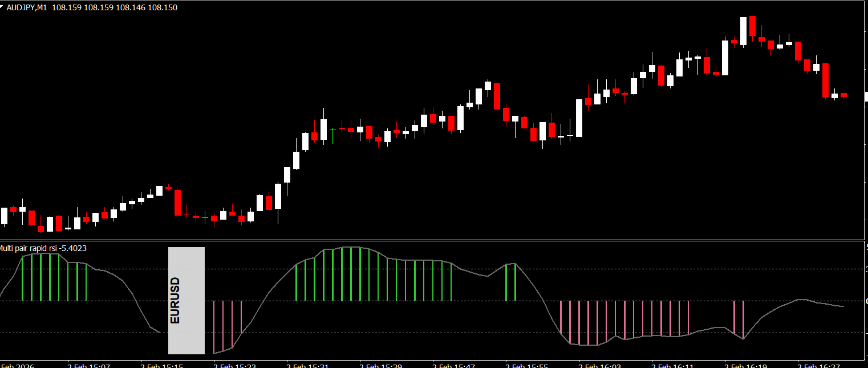Select the AUDJPY,M1 chart title label
The image size is (868, 368).
click(x=27, y=7)
